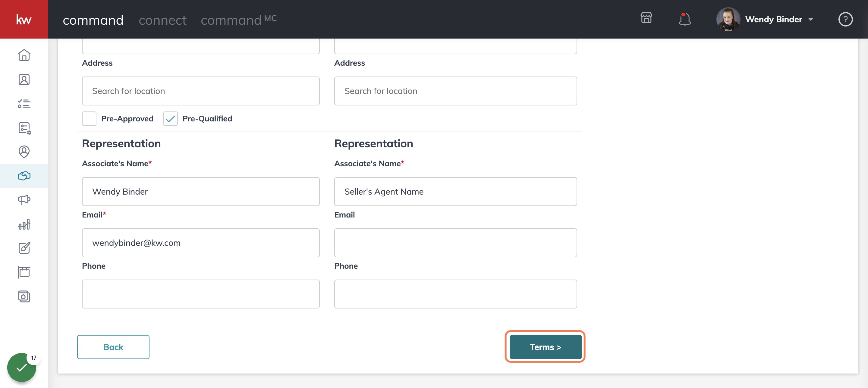
Task: Switch to the connect tab
Action: pos(162,20)
